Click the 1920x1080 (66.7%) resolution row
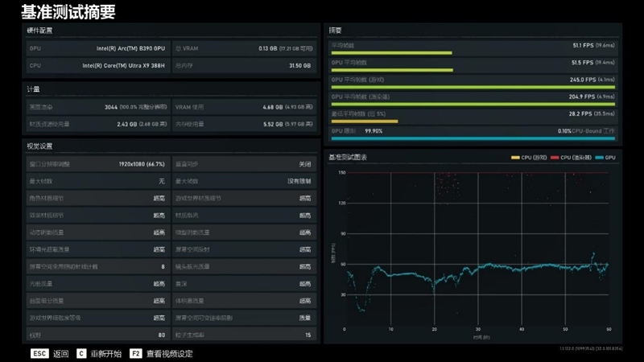 (x=98, y=164)
